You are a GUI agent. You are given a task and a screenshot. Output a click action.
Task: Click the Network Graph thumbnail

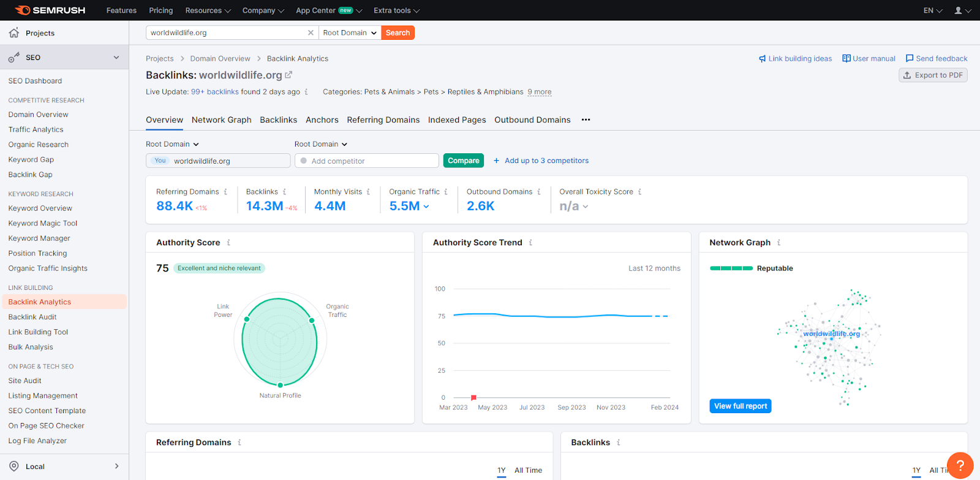(830, 346)
